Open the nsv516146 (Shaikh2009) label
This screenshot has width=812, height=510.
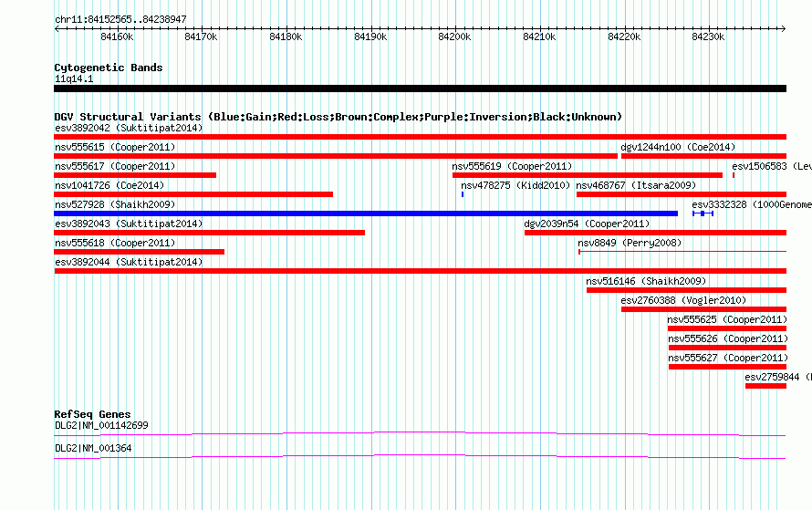646,281
